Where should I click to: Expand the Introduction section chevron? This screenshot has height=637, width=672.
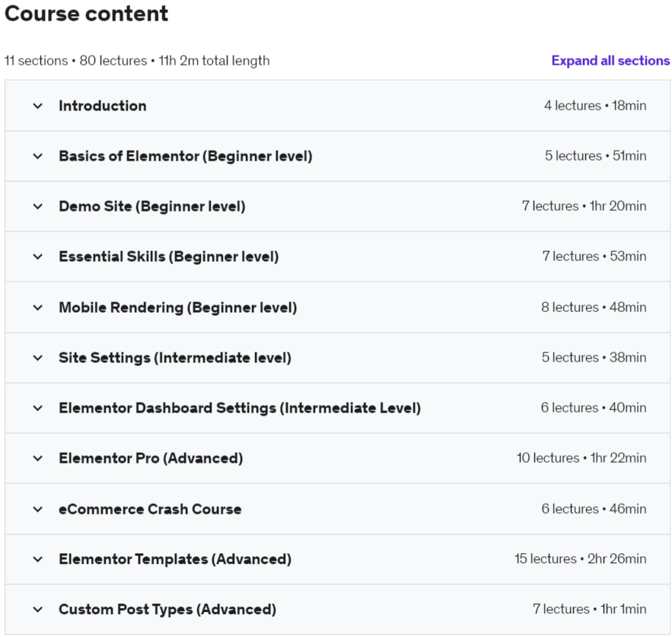(38, 106)
